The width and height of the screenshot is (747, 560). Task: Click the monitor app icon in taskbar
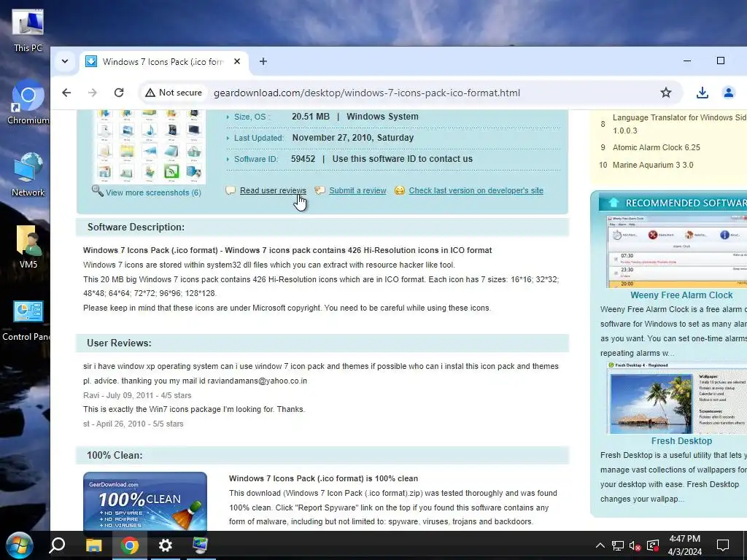pos(200,545)
